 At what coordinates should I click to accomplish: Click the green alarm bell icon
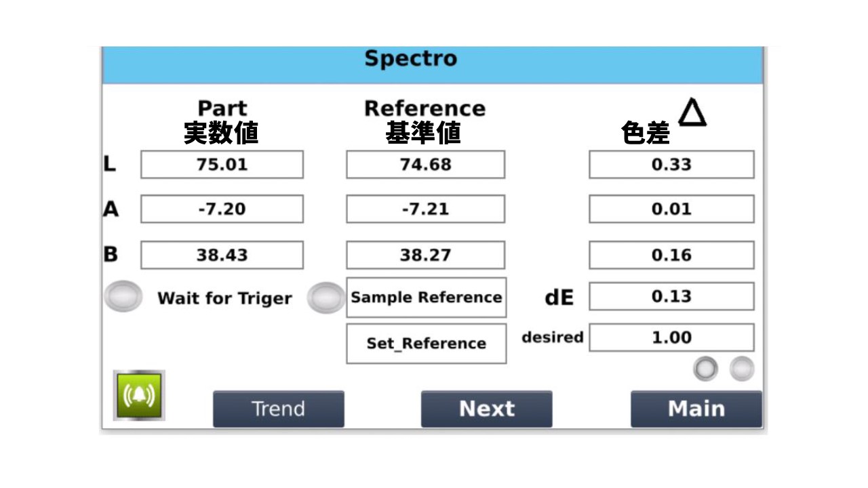(139, 394)
